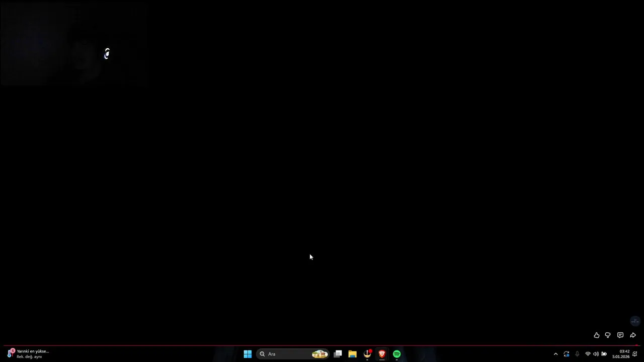Open the weather widget "Yarınki en yükse..."
Image resolution: width=644 pixels, height=362 pixels.
point(28,354)
